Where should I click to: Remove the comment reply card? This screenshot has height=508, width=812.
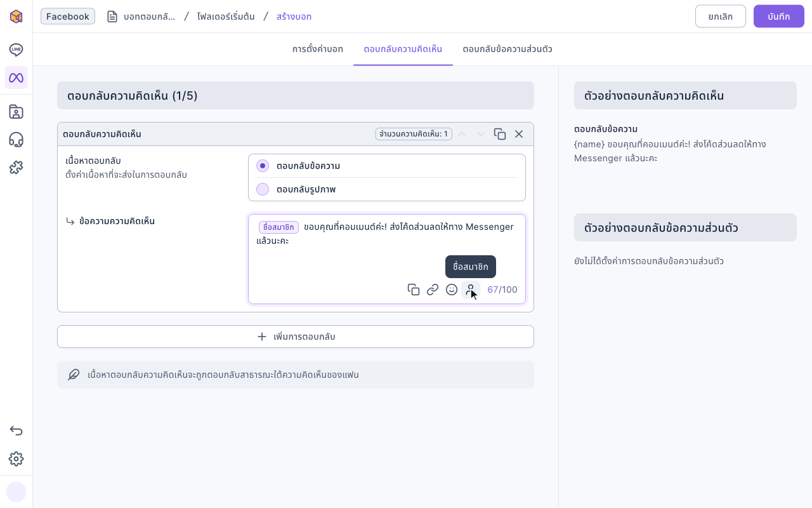519,134
